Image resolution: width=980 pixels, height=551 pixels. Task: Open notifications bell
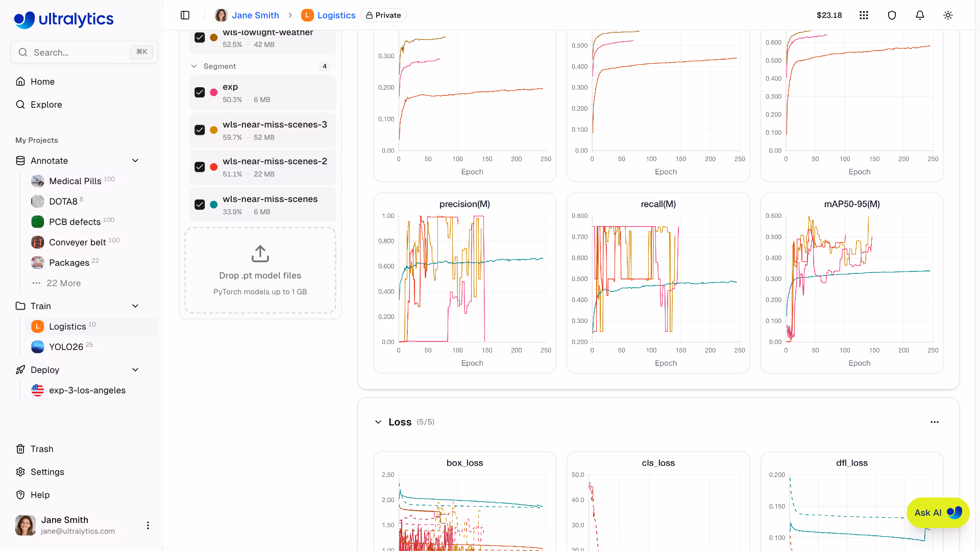point(920,15)
